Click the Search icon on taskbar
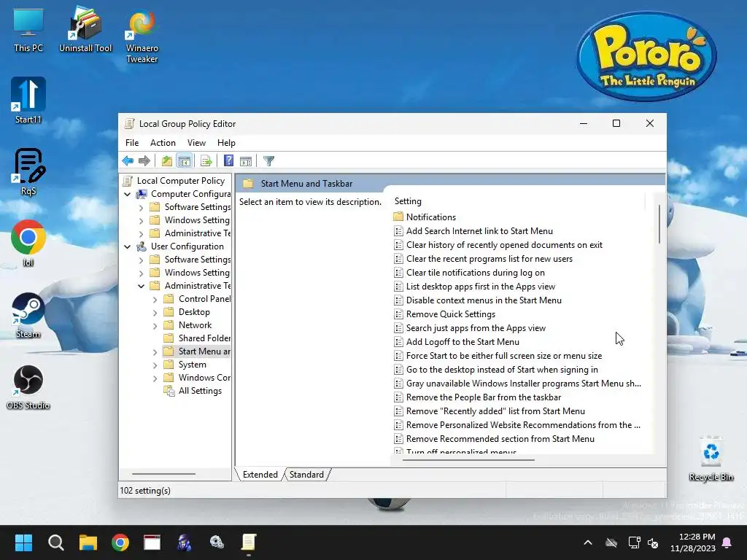 (x=55, y=542)
